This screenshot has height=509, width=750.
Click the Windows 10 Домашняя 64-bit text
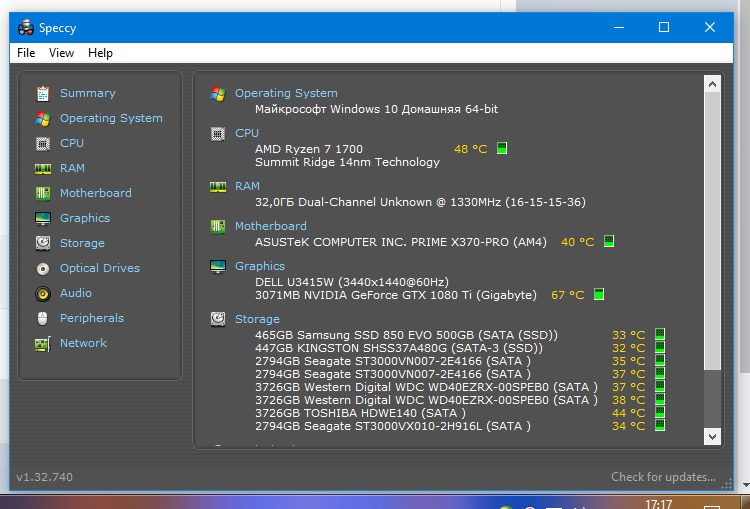tap(376, 109)
